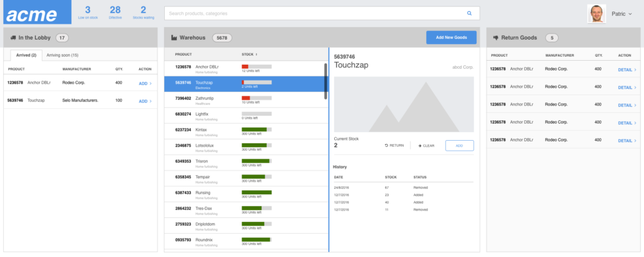The image size is (644, 257).
Task: Click the thumbs-down Return Goods icon
Action: (x=495, y=38)
